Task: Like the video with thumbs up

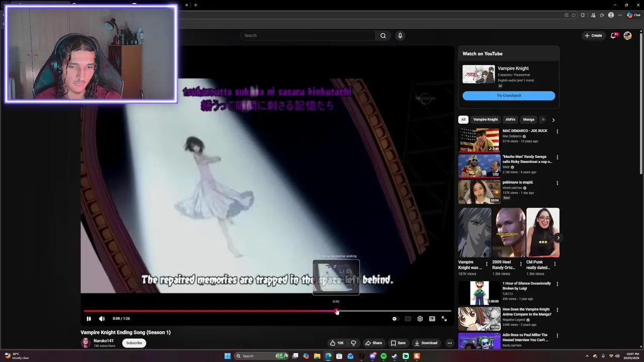Action: point(337,343)
